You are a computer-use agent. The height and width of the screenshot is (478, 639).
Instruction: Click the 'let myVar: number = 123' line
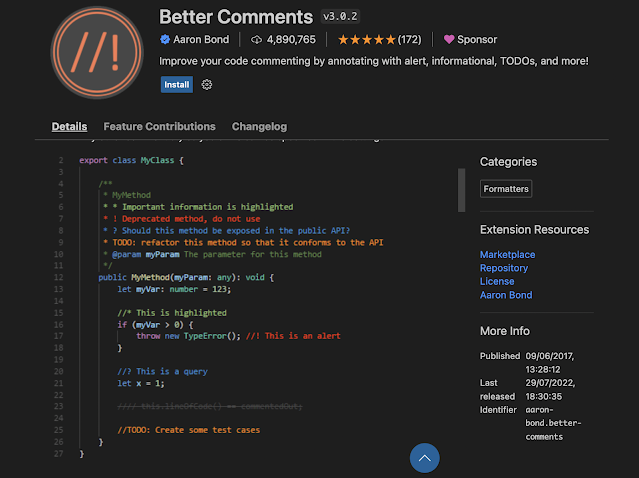coord(174,289)
